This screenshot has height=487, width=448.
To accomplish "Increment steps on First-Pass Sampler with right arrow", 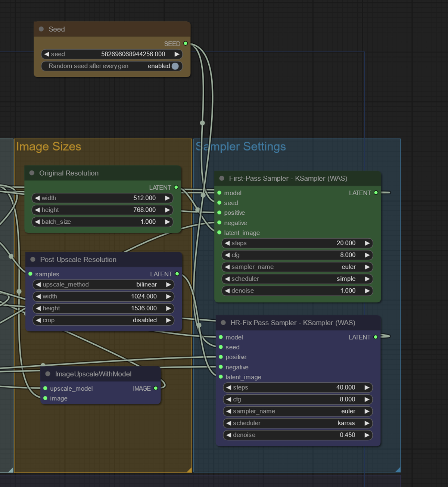I will [366, 243].
